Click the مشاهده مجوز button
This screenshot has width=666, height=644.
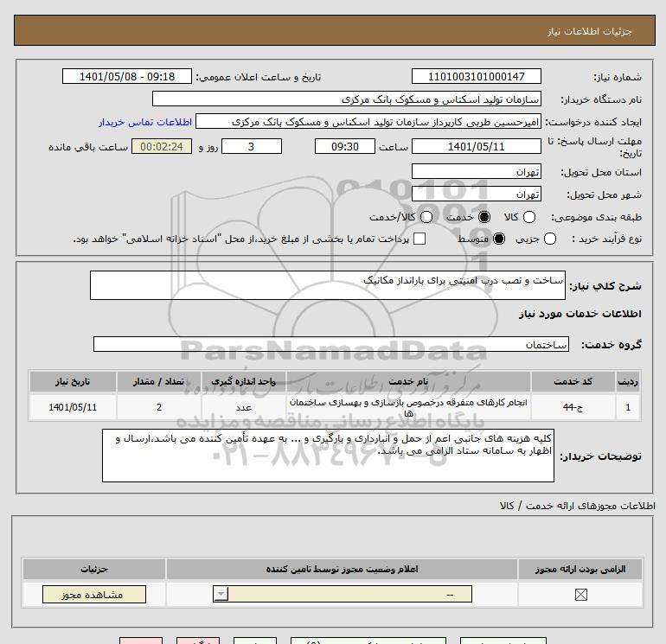tap(94, 595)
